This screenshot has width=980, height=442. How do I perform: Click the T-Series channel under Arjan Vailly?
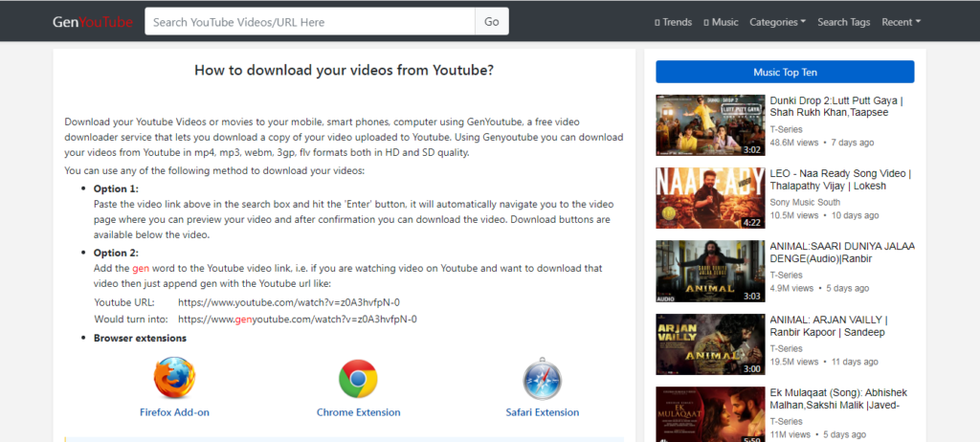point(787,349)
